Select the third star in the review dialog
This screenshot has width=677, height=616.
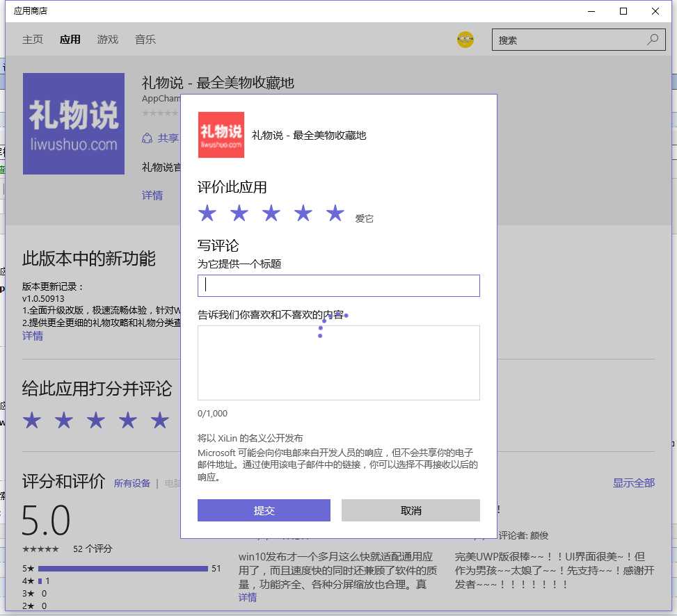coord(271,213)
